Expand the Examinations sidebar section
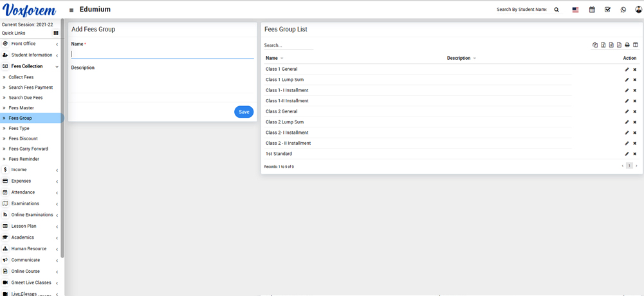 point(25,203)
